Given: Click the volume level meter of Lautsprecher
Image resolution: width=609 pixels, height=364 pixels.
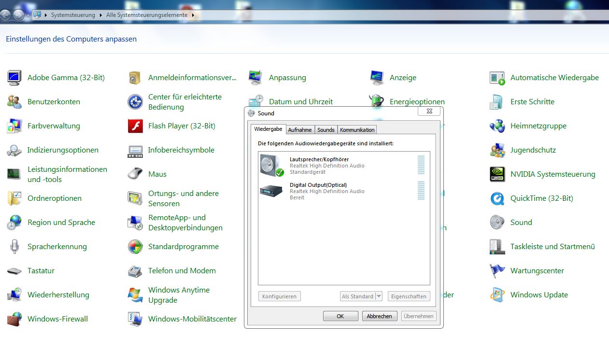Looking at the screenshot, I should (x=421, y=165).
